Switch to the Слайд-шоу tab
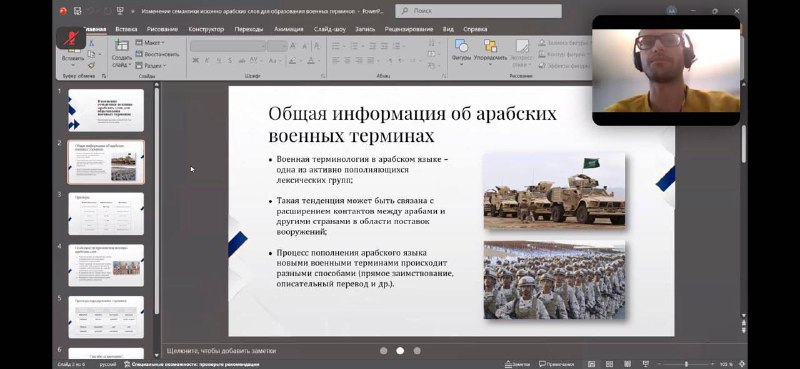Viewport: 800px width, 369px height. (x=330, y=29)
